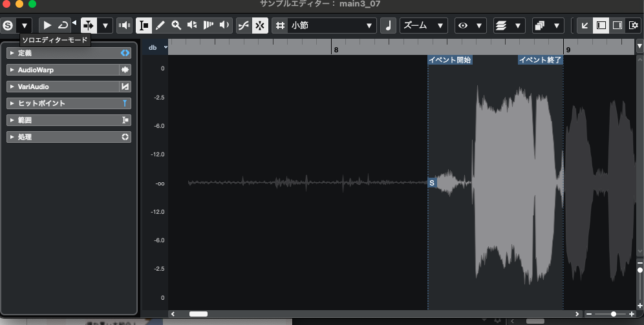Click the grid type hash icon
Viewport: 644px width, 325px height.
tap(280, 25)
